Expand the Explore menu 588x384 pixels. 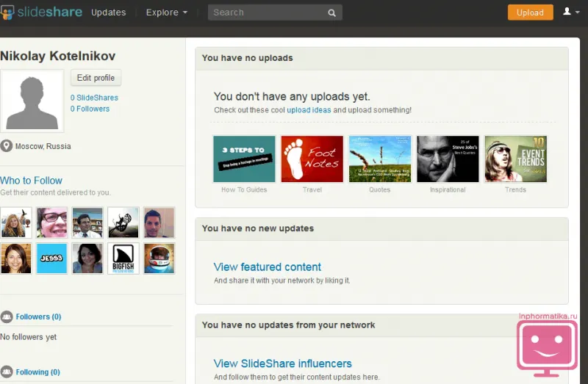click(167, 12)
